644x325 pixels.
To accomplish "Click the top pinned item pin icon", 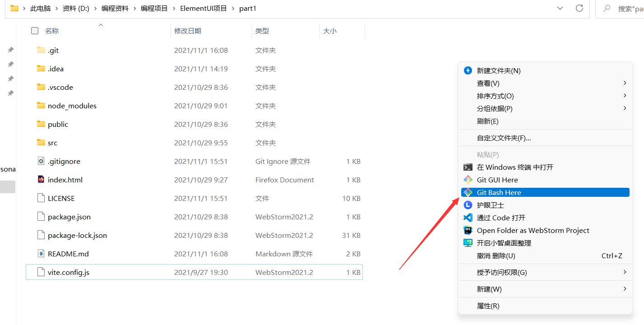I will (x=11, y=50).
